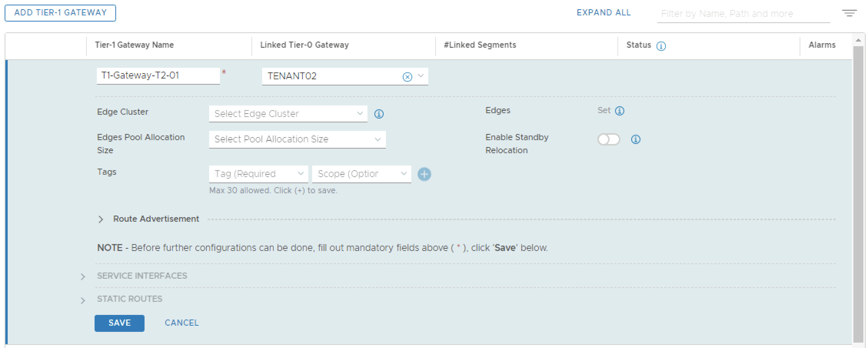Click Add Tier-1 Gateway button

(x=60, y=13)
